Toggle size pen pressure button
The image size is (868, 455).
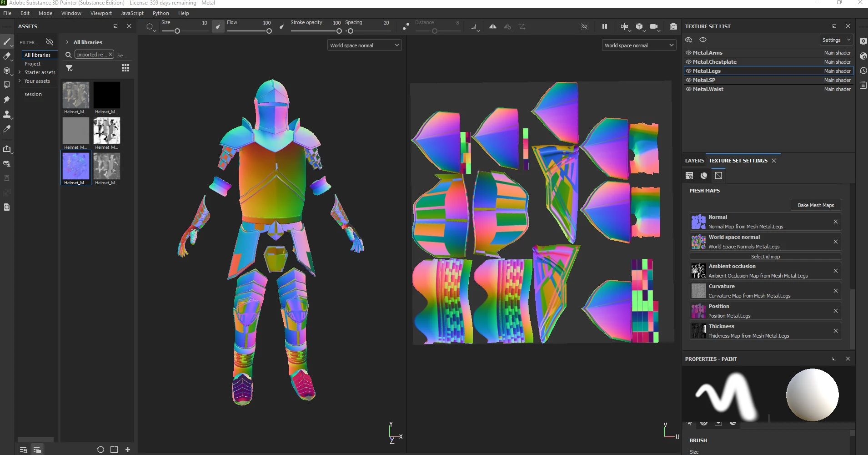[218, 27]
